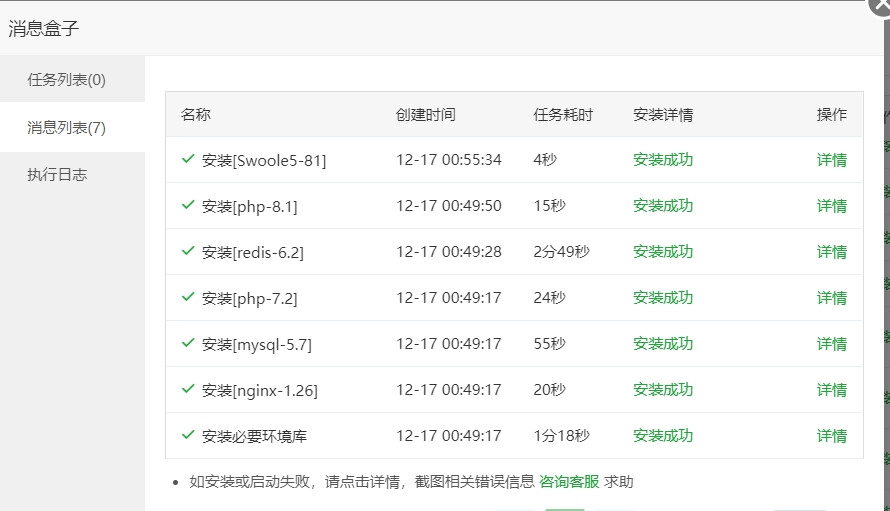Screen dimensions: 890x511
Task: Click the green checkmark beside 安装[php-8.1]
Action: click(x=188, y=205)
